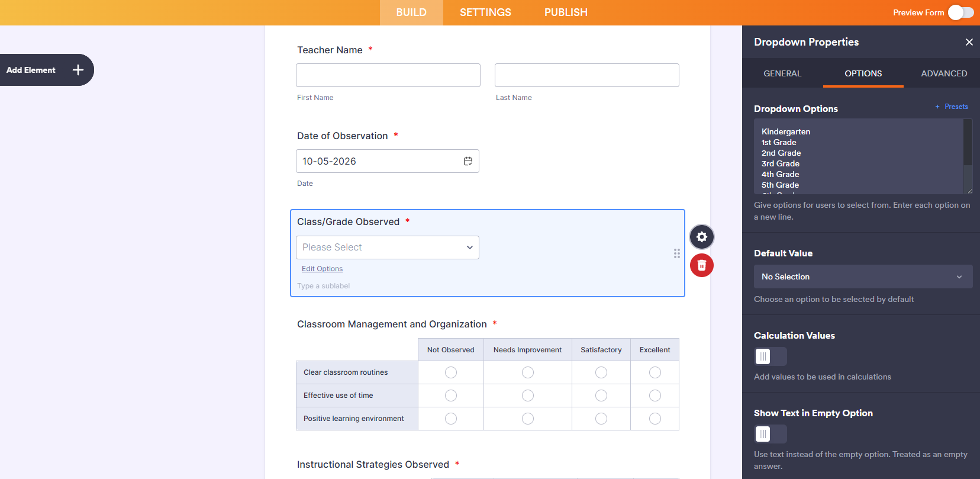980x479 pixels.
Task: Click the Instructional Strategies Observed label
Action: pyautogui.click(x=373, y=465)
